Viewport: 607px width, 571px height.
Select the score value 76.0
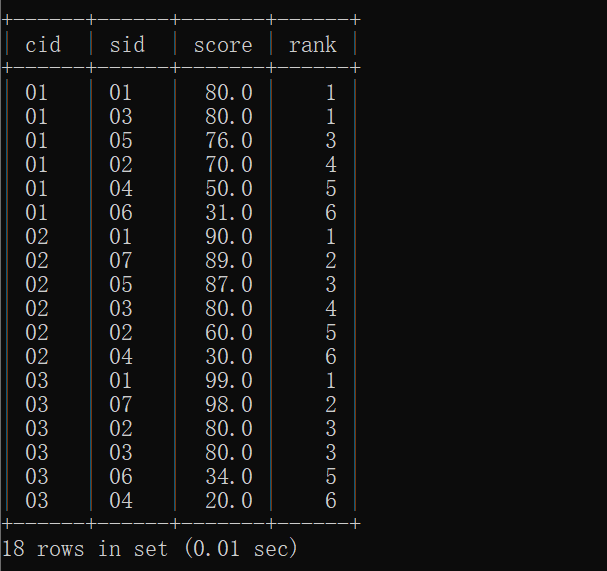(229, 141)
